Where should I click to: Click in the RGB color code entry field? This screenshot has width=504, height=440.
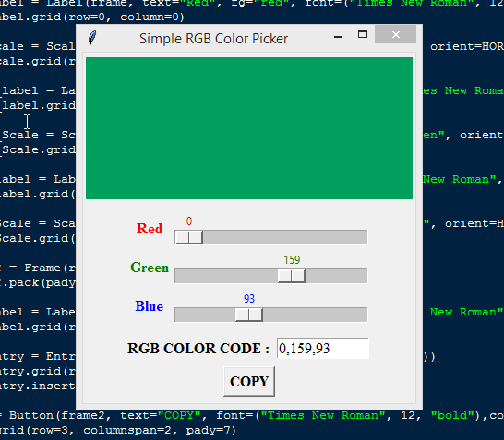323,348
